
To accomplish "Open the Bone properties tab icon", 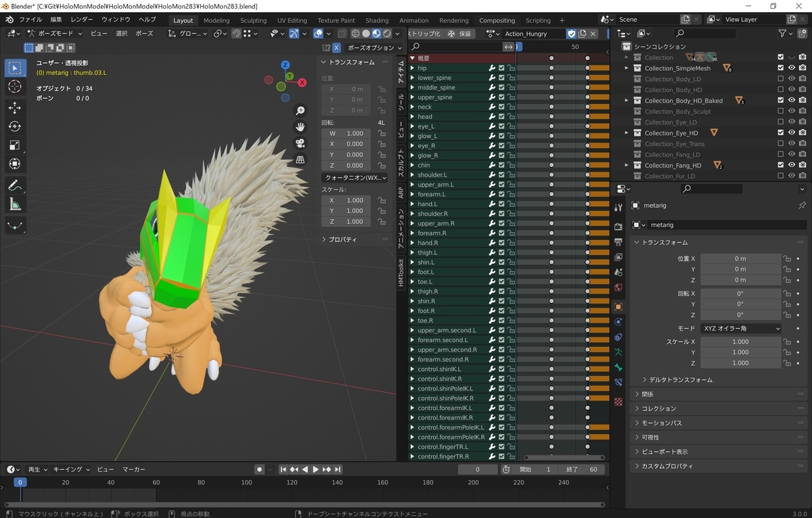I will click(x=618, y=367).
